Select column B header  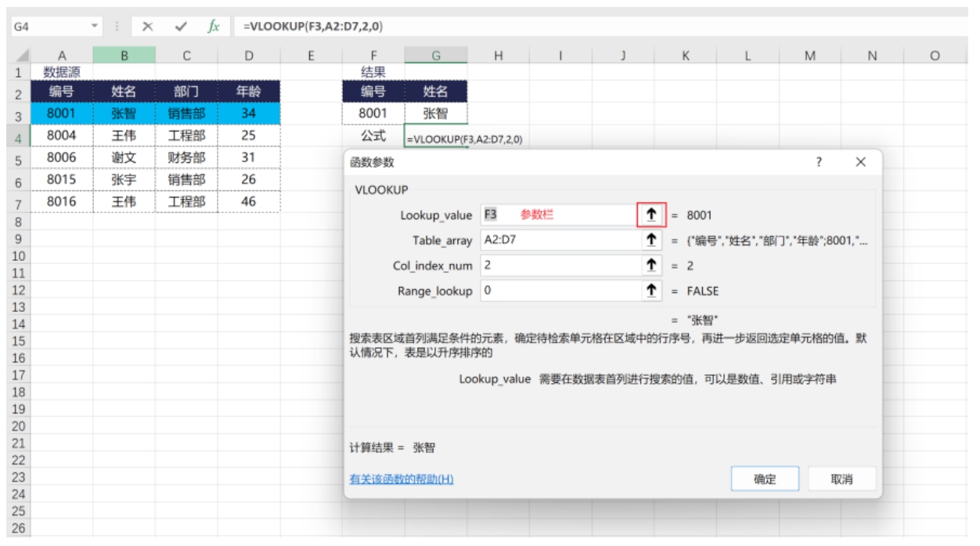[x=124, y=56]
